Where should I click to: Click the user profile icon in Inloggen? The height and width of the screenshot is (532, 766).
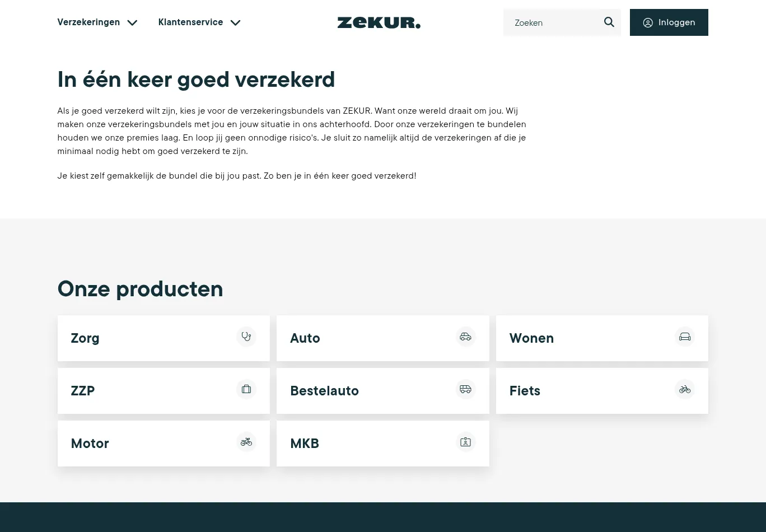point(648,23)
